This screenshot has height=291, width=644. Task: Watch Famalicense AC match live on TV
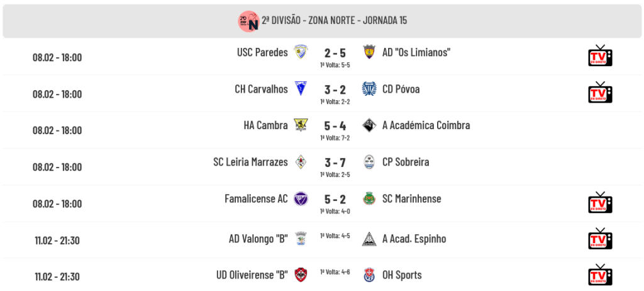(x=600, y=202)
